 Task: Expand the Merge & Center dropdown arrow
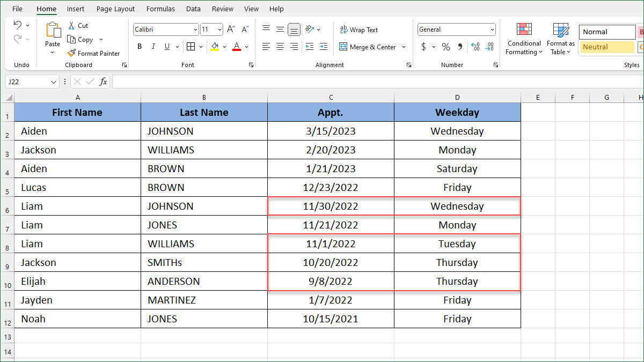404,47
